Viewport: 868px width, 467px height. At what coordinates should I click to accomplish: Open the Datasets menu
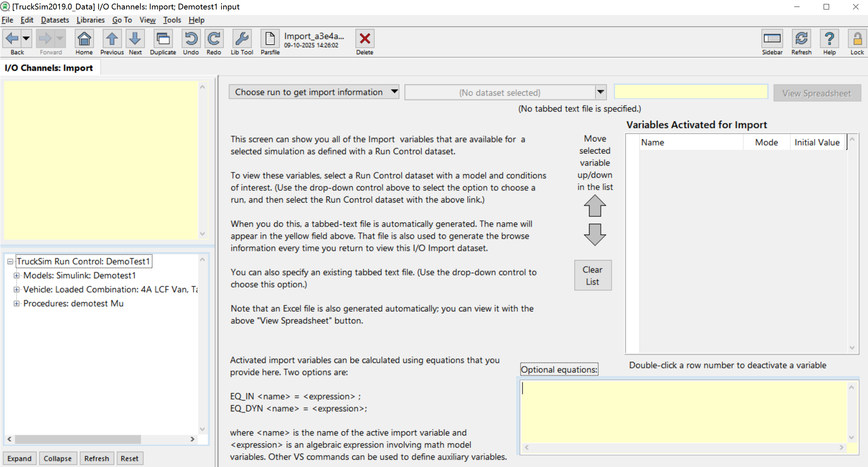point(55,20)
